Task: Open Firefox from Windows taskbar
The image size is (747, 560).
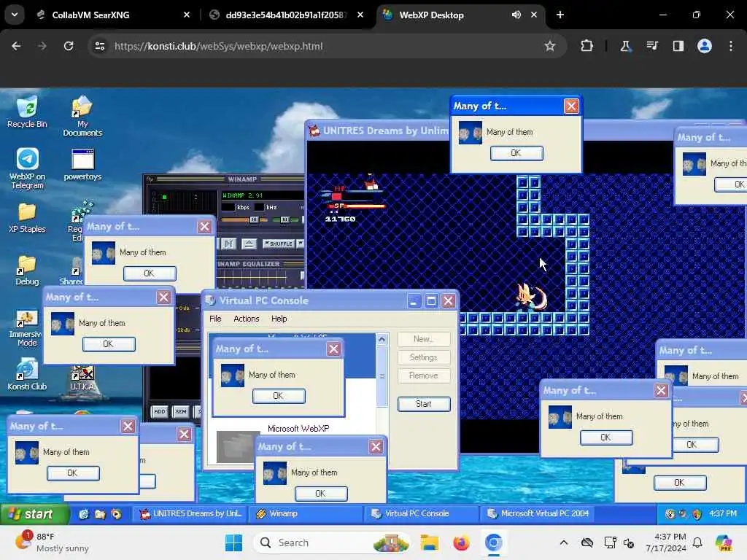Action: click(x=461, y=542)
